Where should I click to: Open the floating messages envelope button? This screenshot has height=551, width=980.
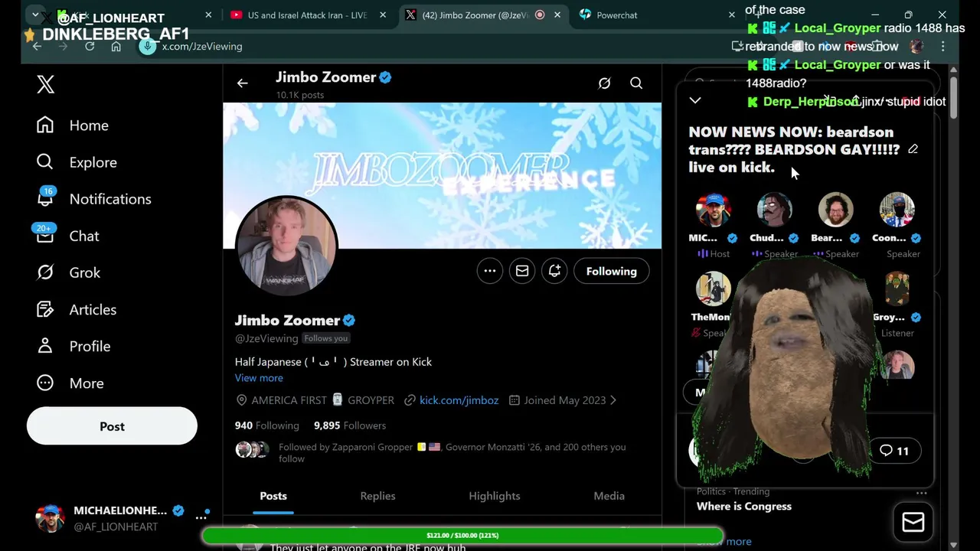click(x=913, y=522)
